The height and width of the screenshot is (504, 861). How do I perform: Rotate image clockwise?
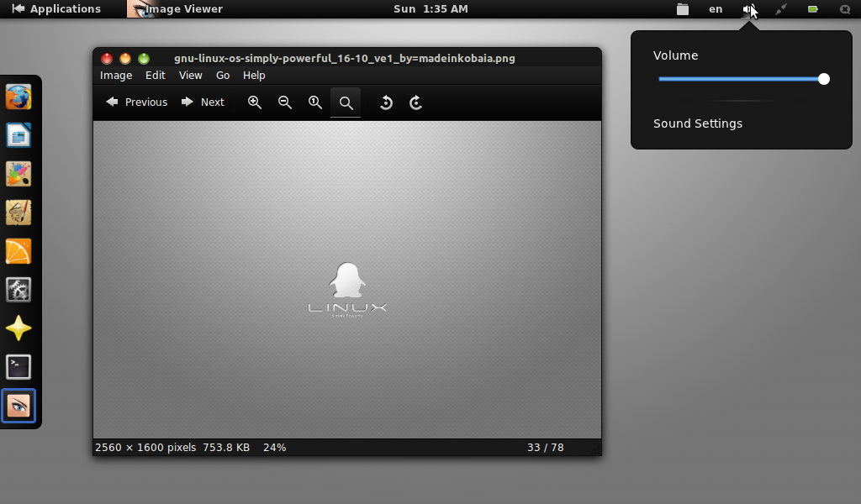[x=415, y=102]
